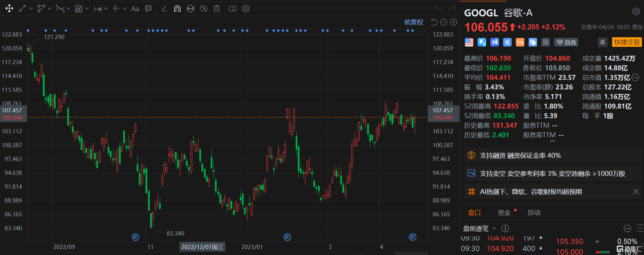Select the polygon shape drawing tool

point(41,9)
